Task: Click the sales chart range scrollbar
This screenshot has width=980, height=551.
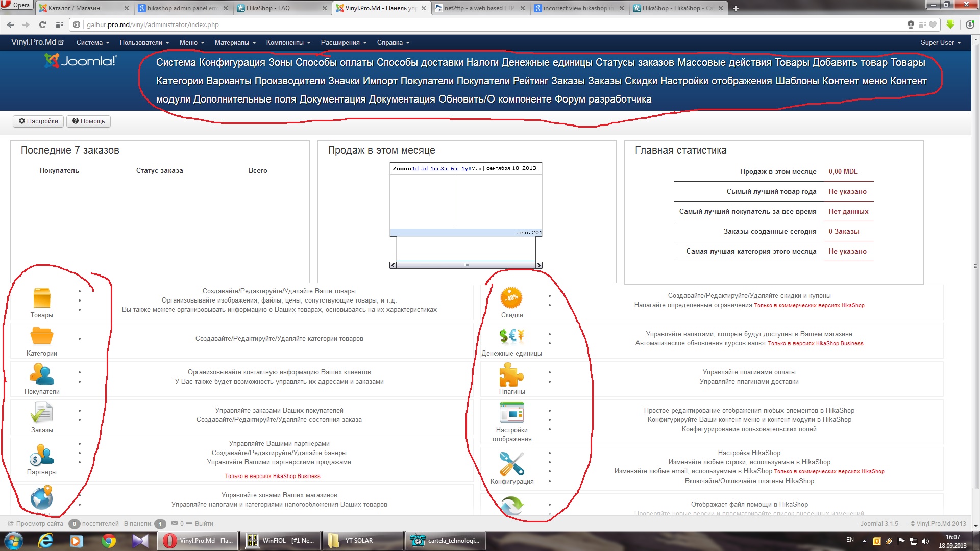Action: pos(466,265)
